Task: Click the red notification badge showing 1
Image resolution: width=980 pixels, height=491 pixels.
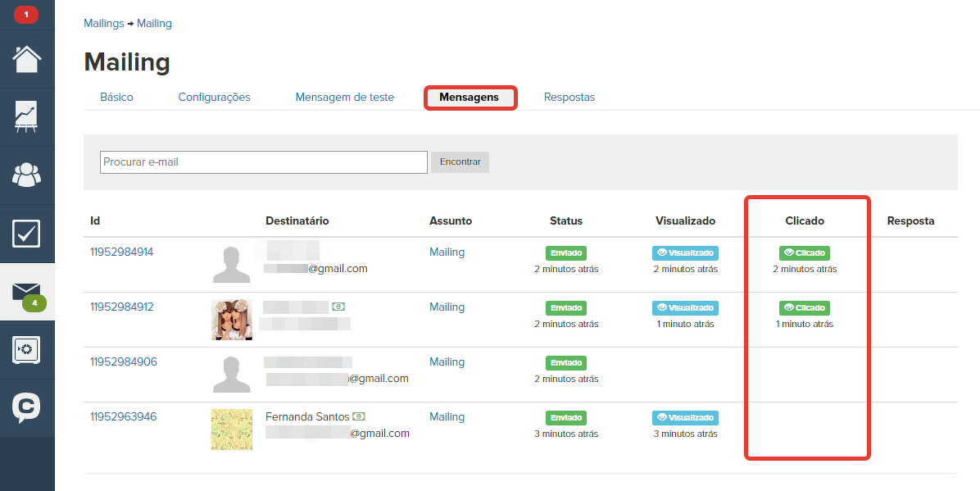Action: click(x=26, y=15)
